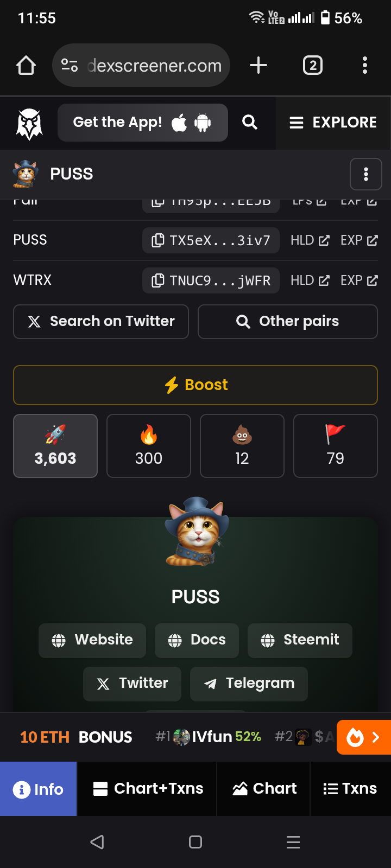Expand the EXPLORE hamburger menu

(333, 123)
